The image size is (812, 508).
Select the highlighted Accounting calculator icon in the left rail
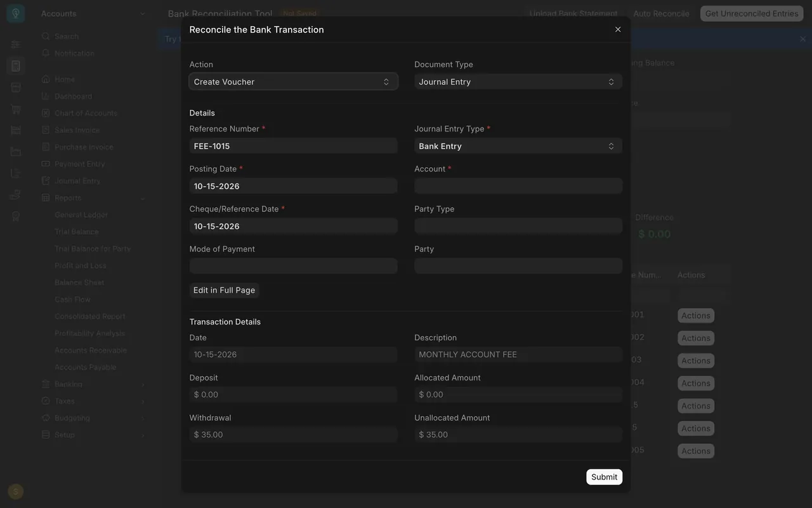point(16,66)
